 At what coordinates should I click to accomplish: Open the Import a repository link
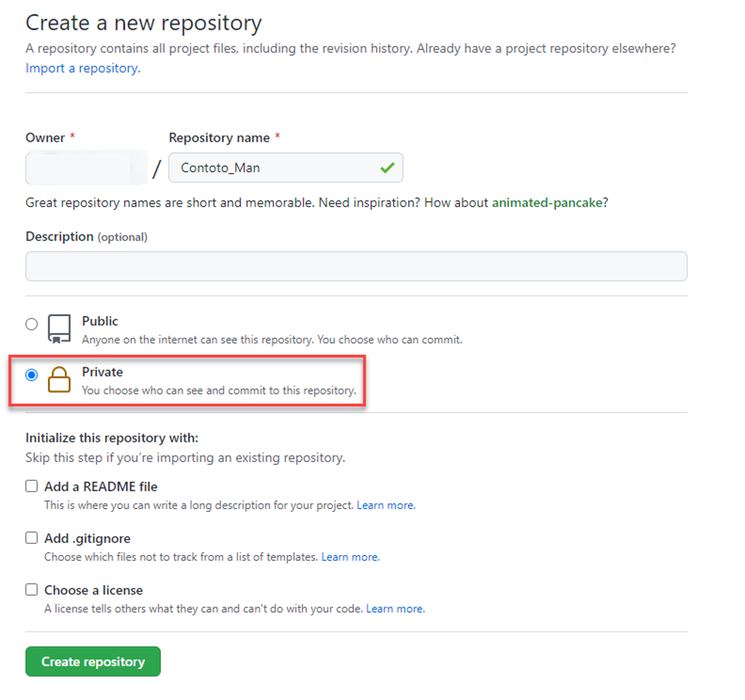[x=83, y=68]
